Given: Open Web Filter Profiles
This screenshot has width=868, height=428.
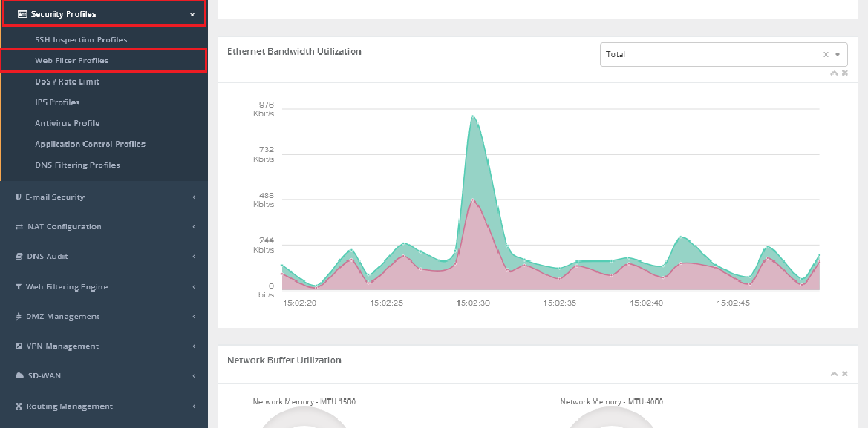Looking at the screenshot, I should (71, 61).
